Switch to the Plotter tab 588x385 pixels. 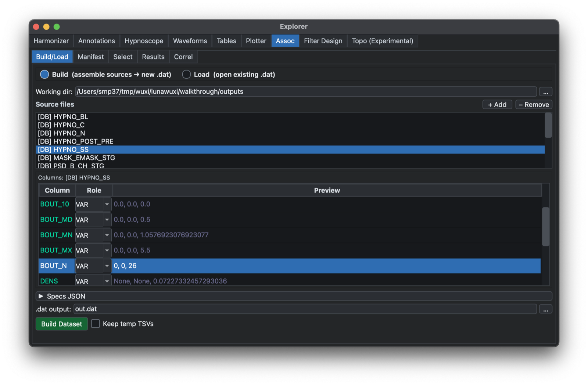(256, 41)
